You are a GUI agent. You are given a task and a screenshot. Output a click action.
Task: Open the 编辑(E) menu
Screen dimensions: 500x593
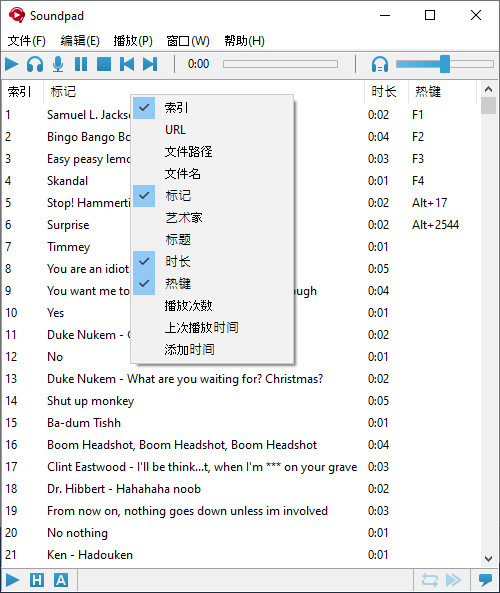[80, 40]
